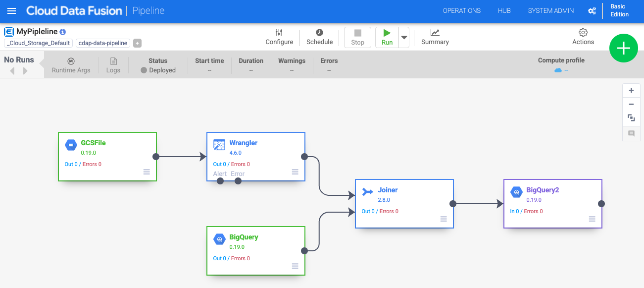Click the Cloud Data Fusion title

tap(74, 10)
